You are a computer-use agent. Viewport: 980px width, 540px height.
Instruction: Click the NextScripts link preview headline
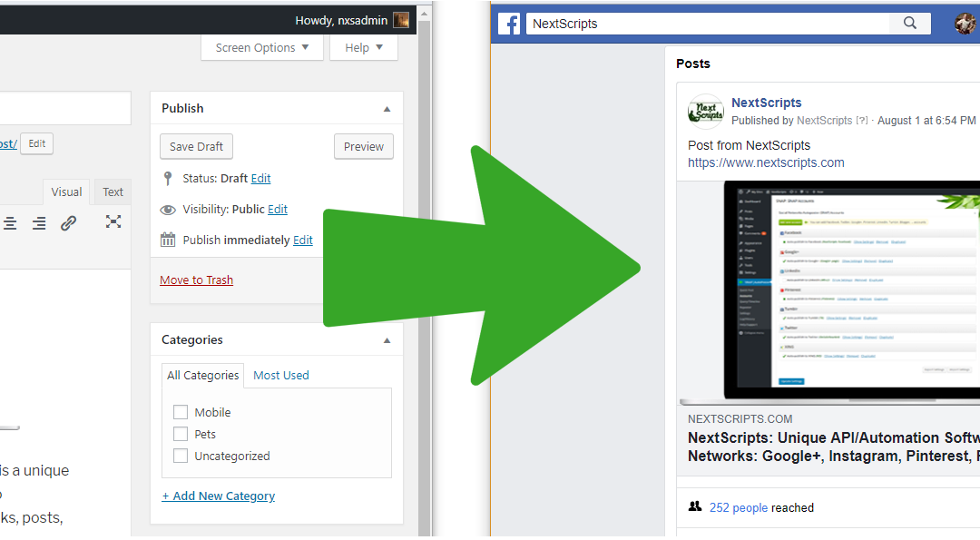[x=834, y=447]
